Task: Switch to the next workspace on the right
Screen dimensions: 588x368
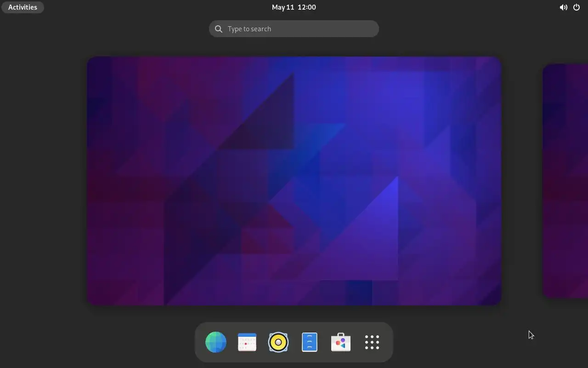Action: (565, 181)
